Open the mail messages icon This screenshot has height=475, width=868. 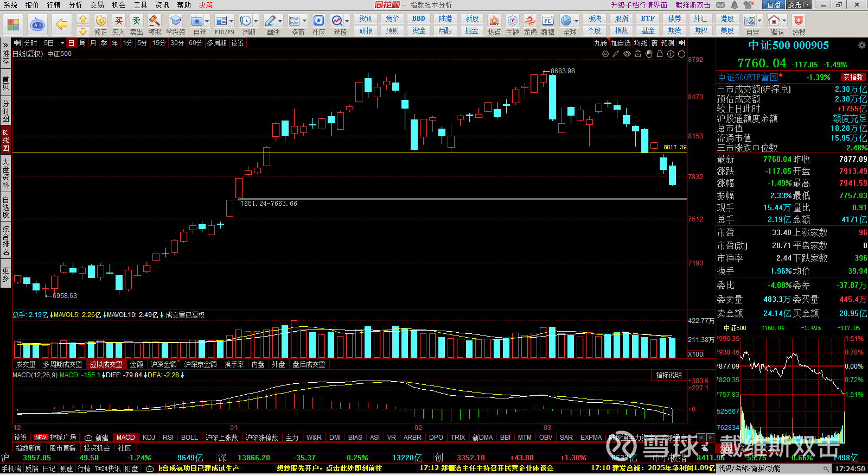click(720, 5)
